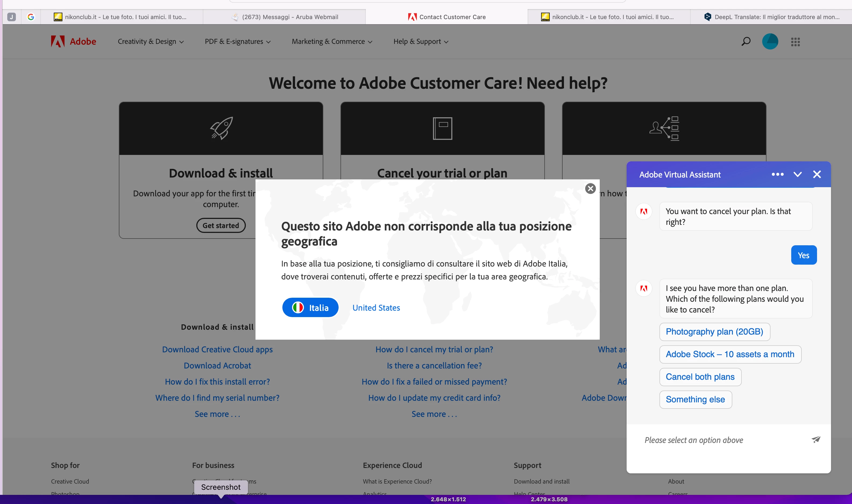Viewport: 852px width, 504px height.
Task: Click the send message paper plane icon
Action: pos(816,439)
